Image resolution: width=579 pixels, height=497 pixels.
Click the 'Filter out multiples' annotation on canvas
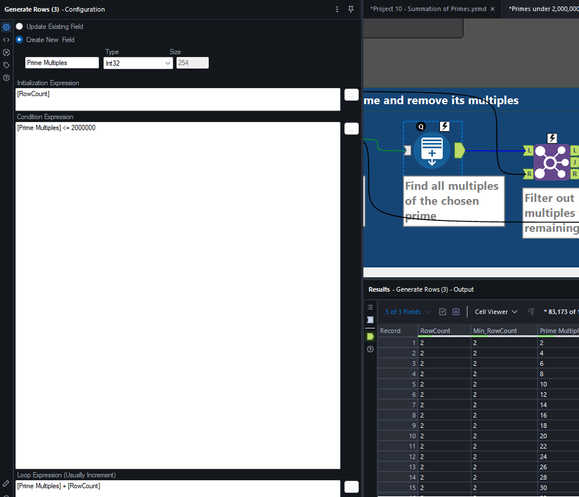point(551,213)
